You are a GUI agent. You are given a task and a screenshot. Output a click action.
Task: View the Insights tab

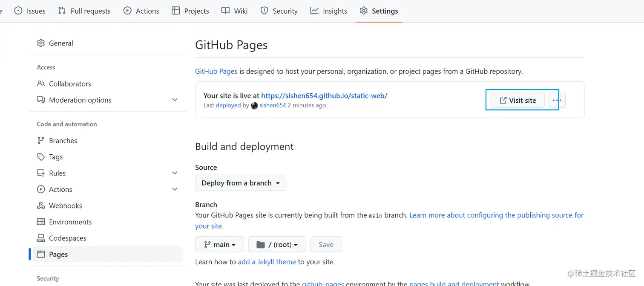pos(328,11)
